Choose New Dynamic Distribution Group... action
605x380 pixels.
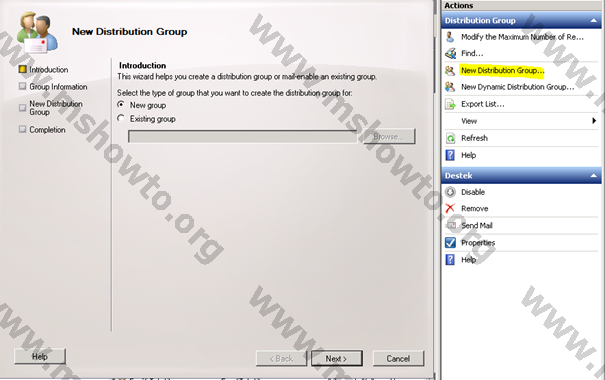517,87
